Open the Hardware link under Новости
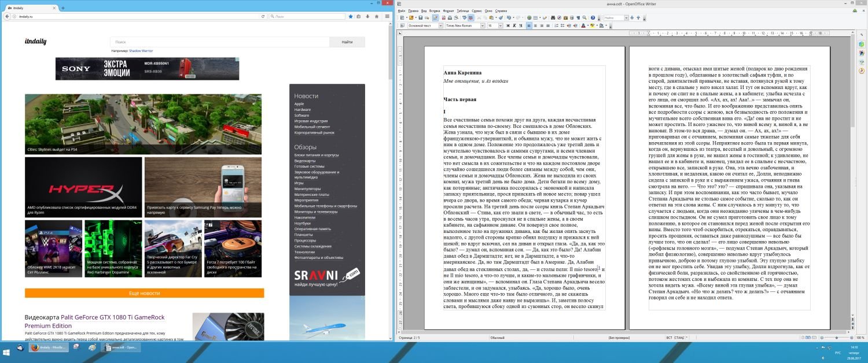Viewport: 868px width, 363px height. 302,109
